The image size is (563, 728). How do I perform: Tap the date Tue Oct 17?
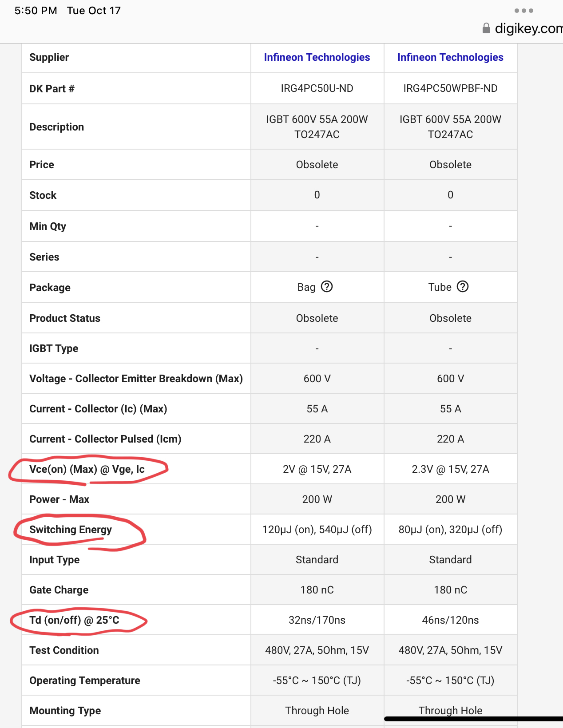pyautogui.click(x=94, y=11)
